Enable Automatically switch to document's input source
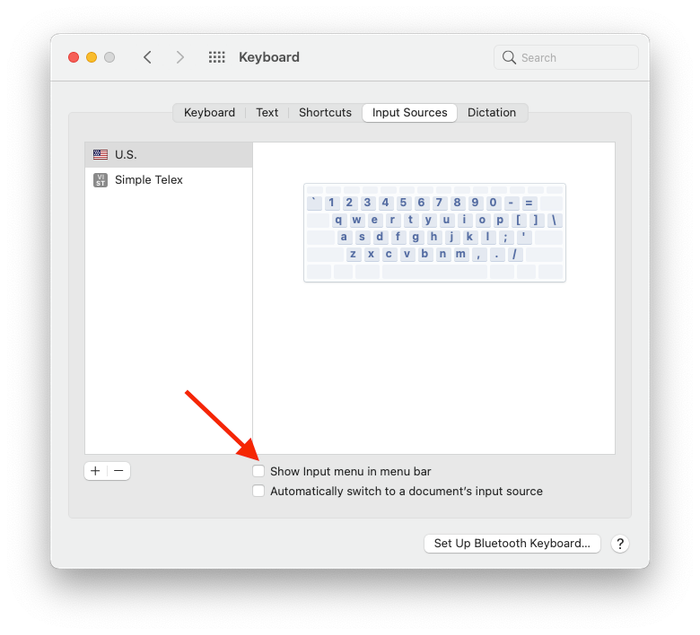This screenshot has height=635, width=700. [258, 491]
